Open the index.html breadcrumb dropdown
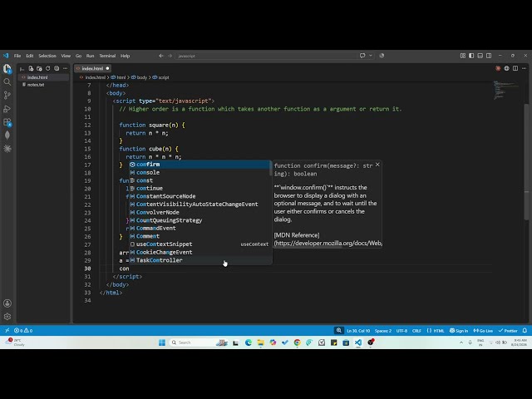This screenshot has width=532, height=399. pyautogui.click(x=92, y=77)
